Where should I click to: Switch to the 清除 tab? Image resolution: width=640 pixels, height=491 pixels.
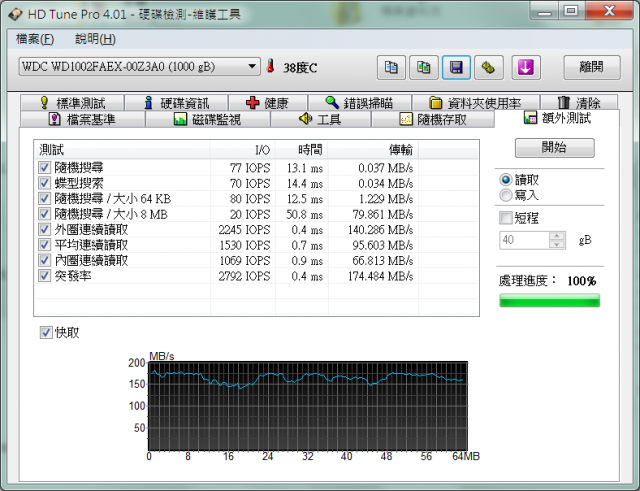579,103
